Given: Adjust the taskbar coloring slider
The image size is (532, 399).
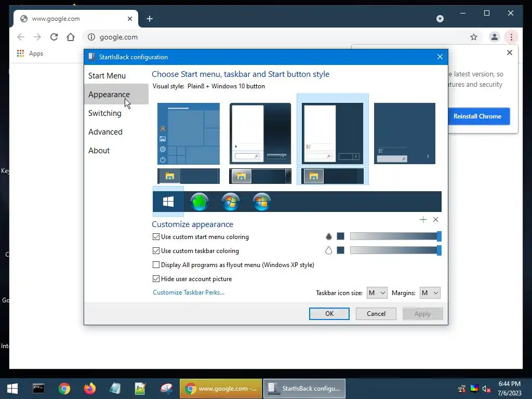Looking at the screenshot, I should coord(395,250).
